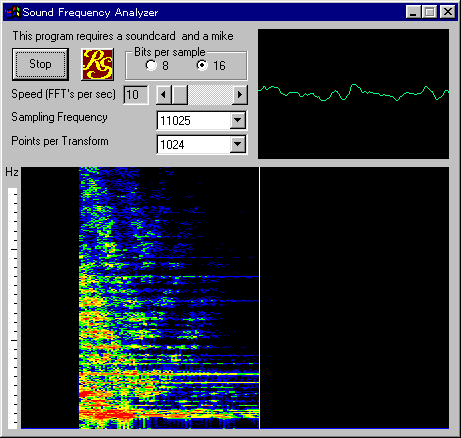This screenshot has height=438, width=461.
Task: Click the Stop button
Action: tap(40, 64)
